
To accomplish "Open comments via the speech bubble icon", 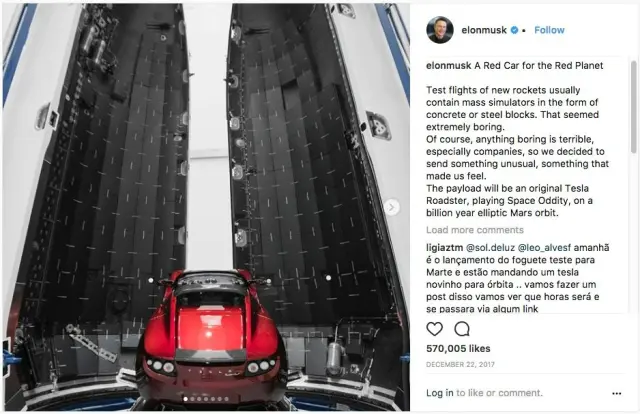I will tap(462, 329).
